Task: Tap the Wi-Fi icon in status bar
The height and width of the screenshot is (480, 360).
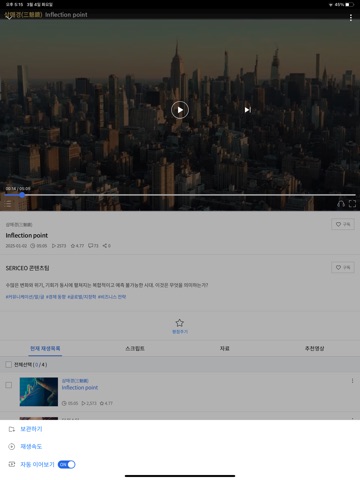Action: point(331,5)
